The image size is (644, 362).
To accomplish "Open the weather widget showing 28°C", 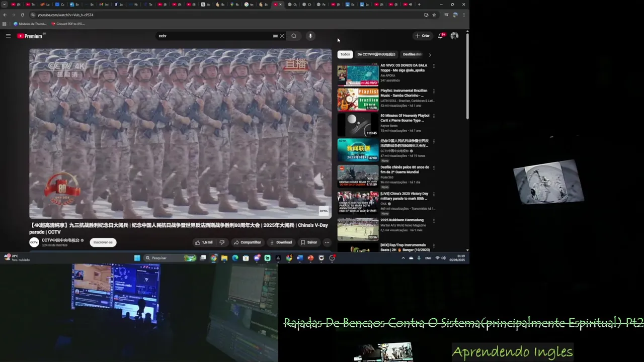I will coord(17,257).
